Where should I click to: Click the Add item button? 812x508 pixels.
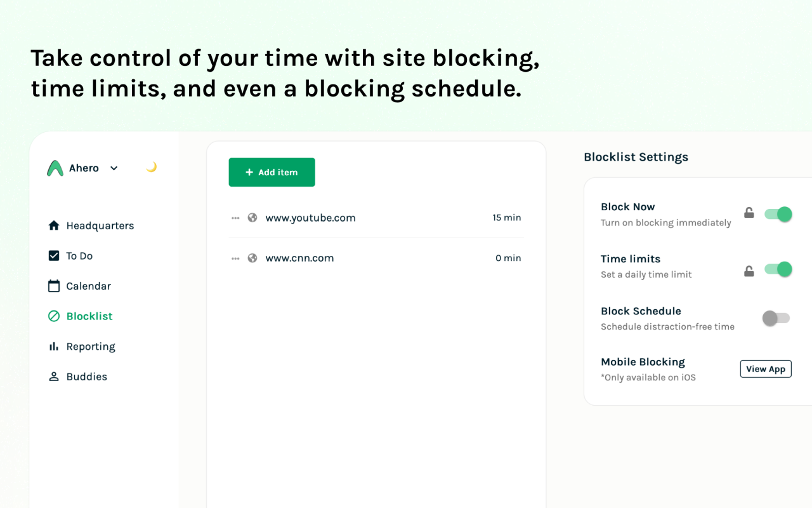(x=272, y=172)
